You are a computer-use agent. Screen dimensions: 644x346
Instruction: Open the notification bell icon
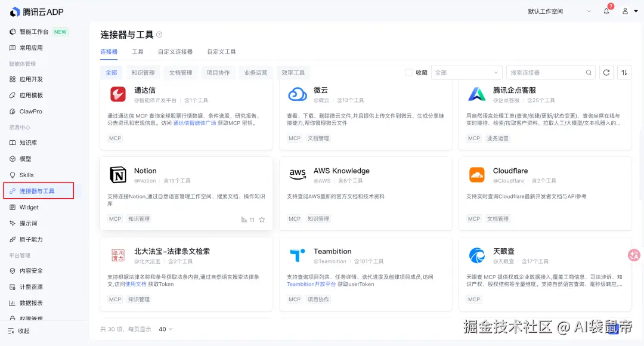pyautogui.click(x=606, y=11)
